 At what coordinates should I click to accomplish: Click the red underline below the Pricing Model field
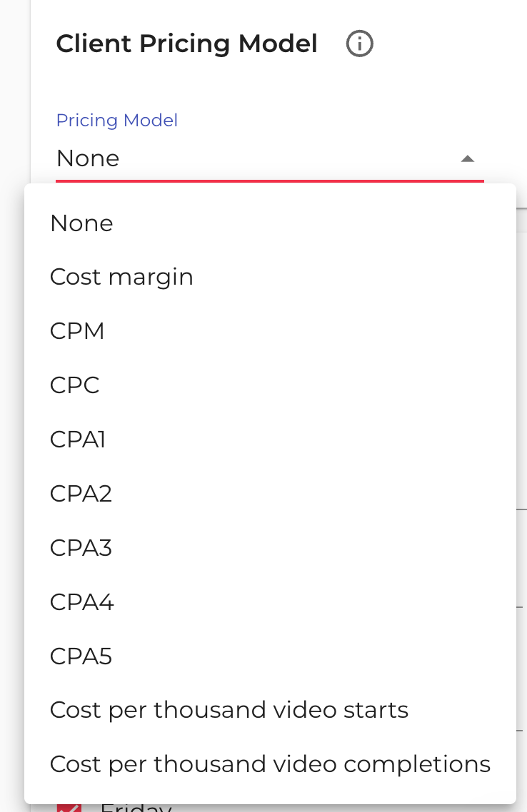pyautogui.click(x=270, y=181)
